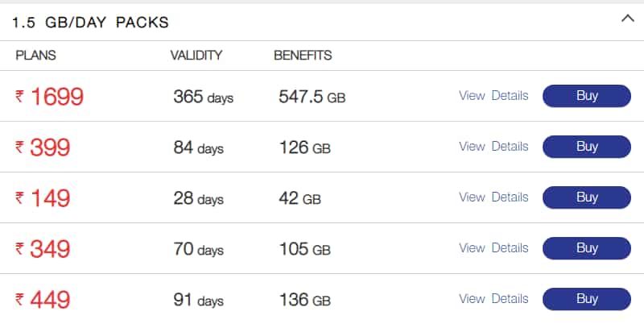Click the 365 days validity text
This screenshot has height=324, width=644.
point(204,97)
